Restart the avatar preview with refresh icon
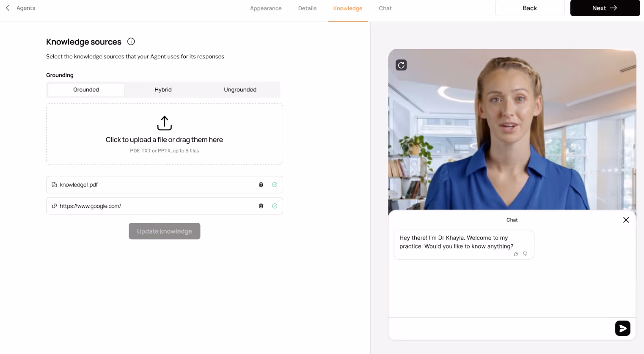Image resolution: width=644 pixels, height=354 pixels. coord(401,65)
